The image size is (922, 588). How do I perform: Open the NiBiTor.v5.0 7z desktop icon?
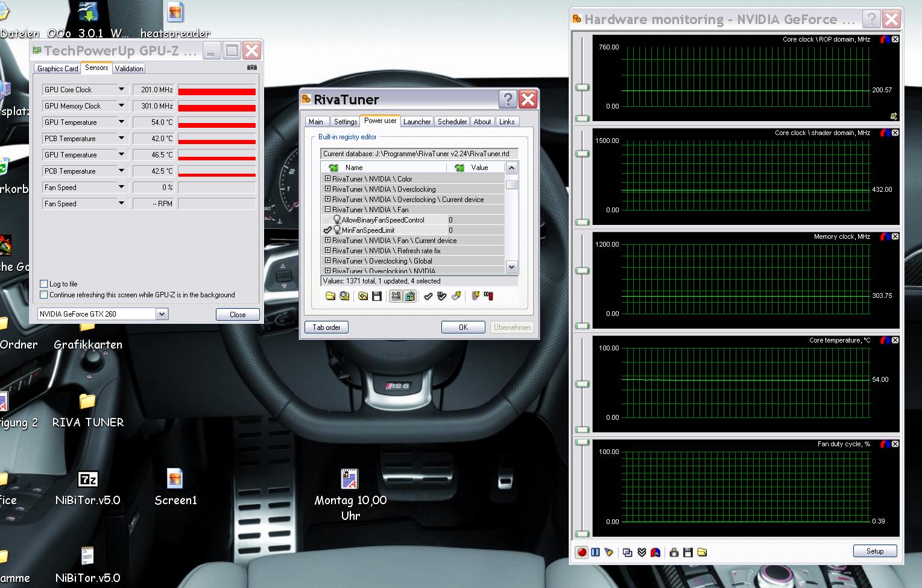pyautogui.click(x=88, y=487)
